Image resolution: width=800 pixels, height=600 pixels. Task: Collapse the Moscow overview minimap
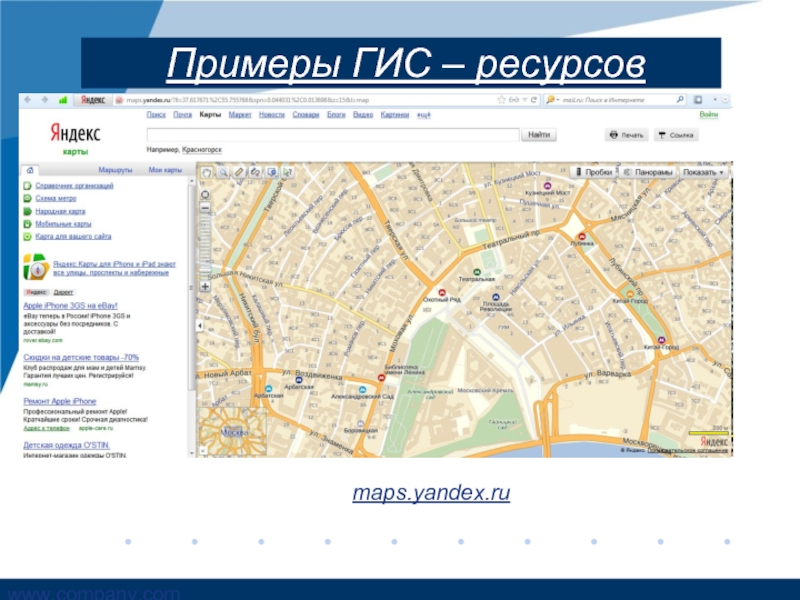tap(202, 451)
